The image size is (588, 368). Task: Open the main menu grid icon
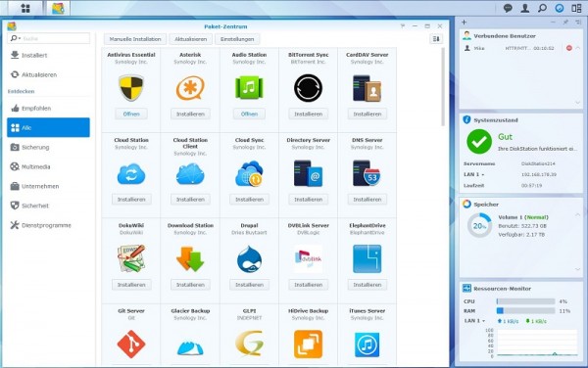point(25,8)
